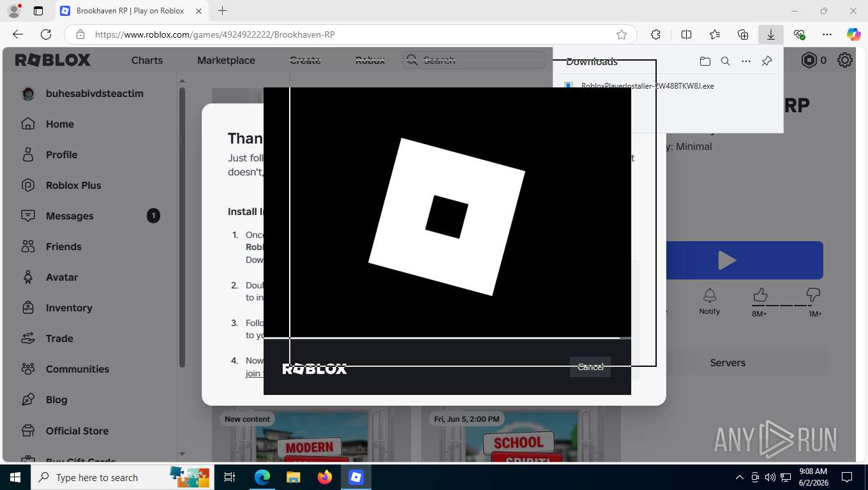Open buhesabivdsteactim profile avatar

28,93
